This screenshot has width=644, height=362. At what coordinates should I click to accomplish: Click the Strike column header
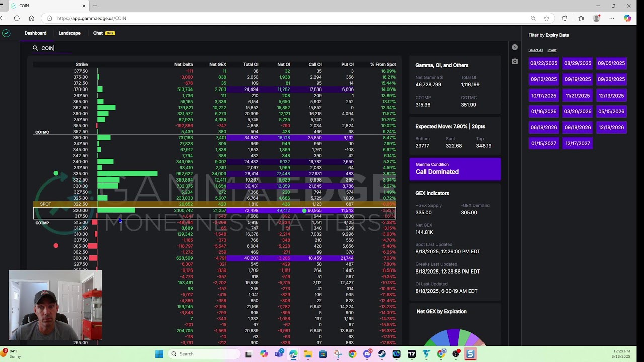click(82, 65)
